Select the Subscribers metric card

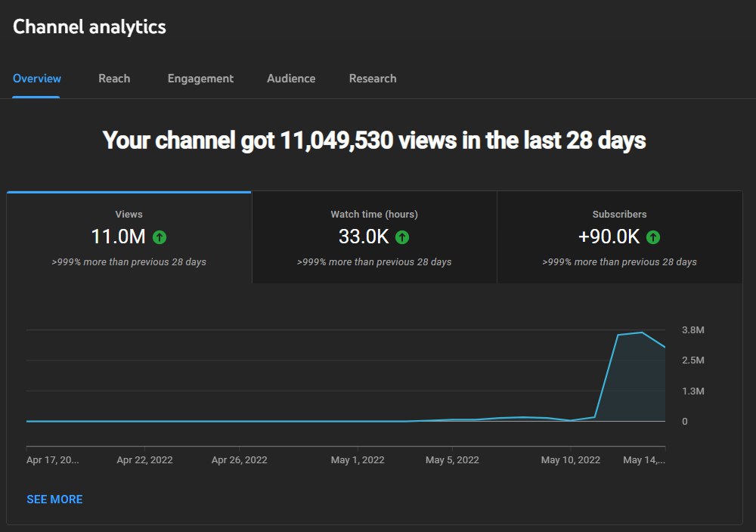(620, 237)
